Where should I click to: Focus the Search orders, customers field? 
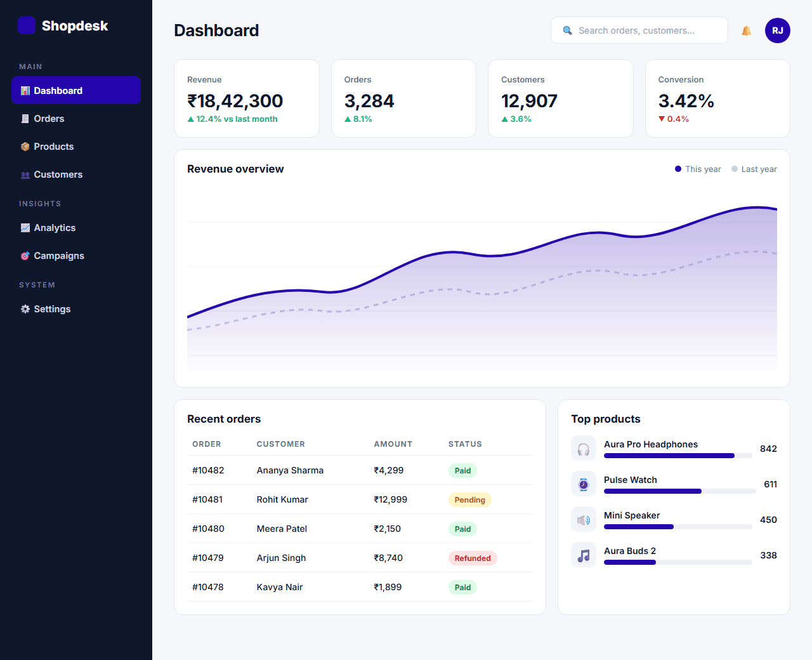[x=639, y=30]
